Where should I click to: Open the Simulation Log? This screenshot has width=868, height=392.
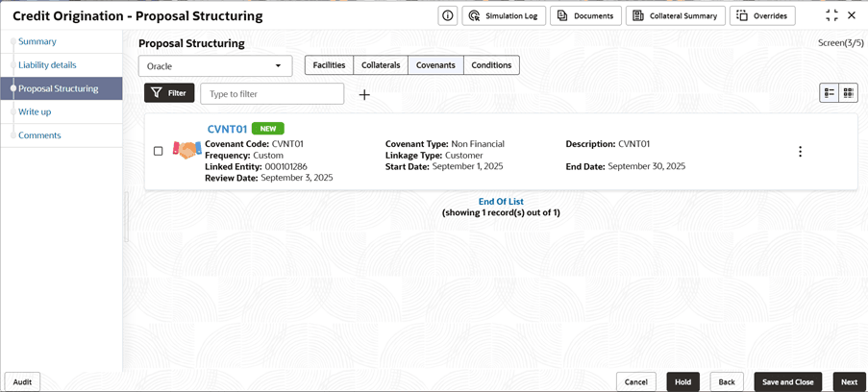click(503, 16)
